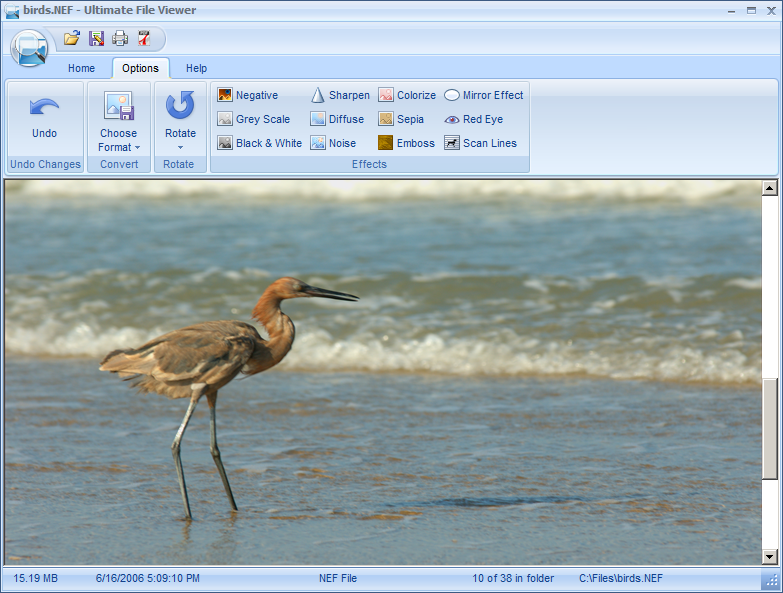Open the Help tab
This screenshot has height=593, width=783.
click(196, 68)
